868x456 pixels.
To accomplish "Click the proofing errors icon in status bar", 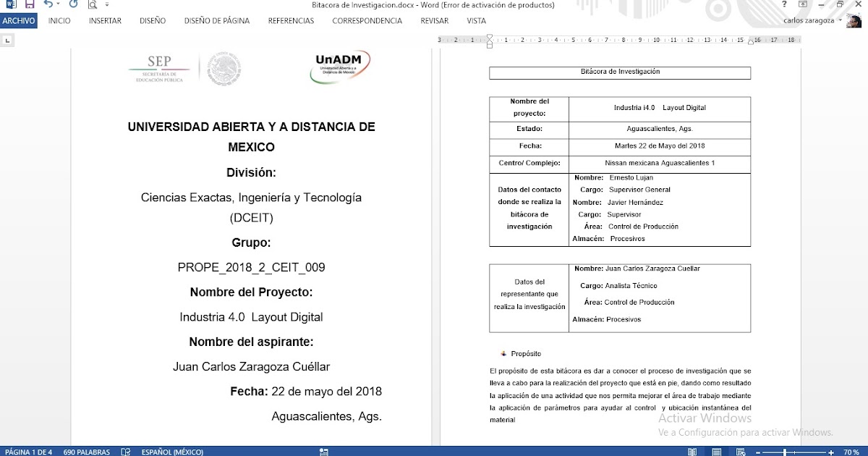I will [125, 452].
